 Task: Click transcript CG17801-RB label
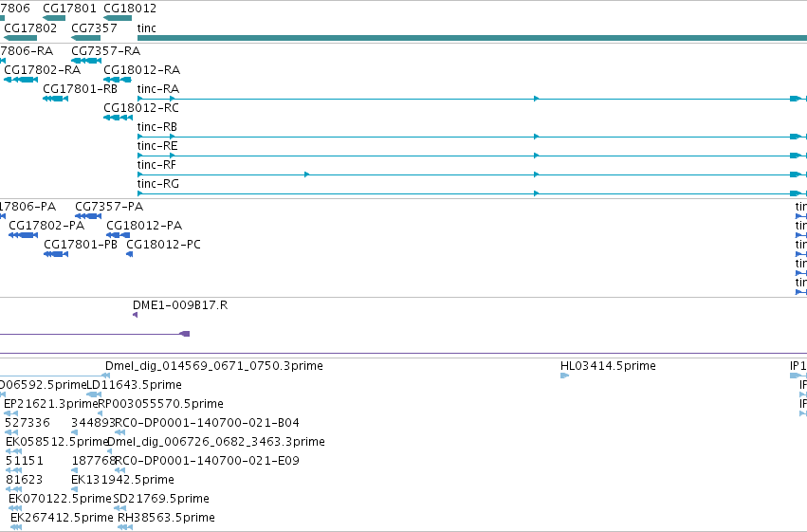81,89
